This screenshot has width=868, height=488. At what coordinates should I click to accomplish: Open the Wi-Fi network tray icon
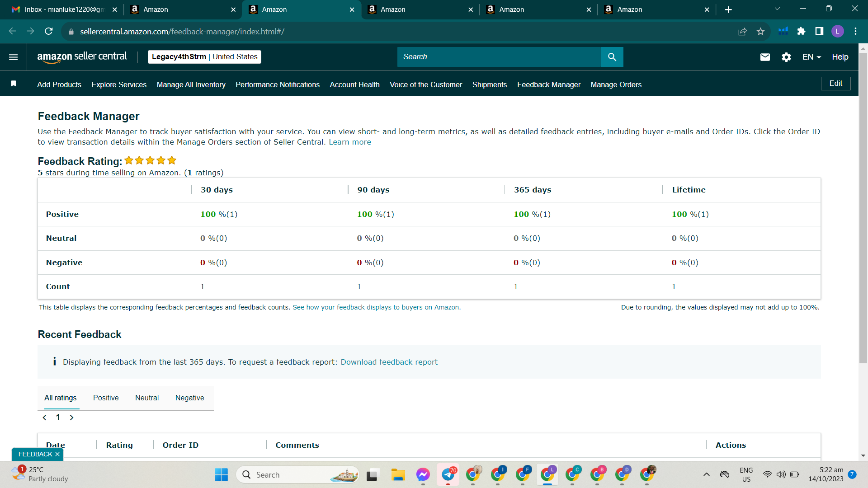coord(767,474)
